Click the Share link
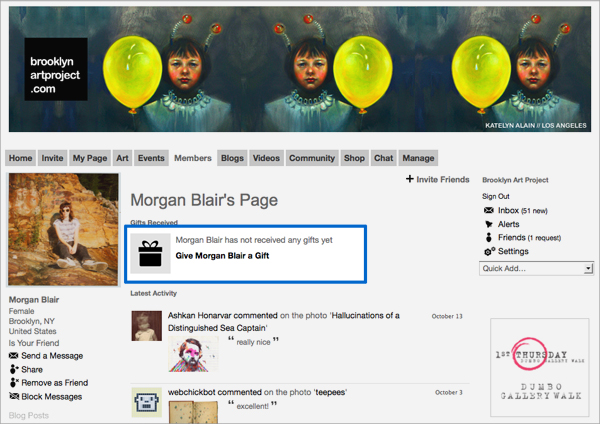600x424 pixels. pos(32,370)
